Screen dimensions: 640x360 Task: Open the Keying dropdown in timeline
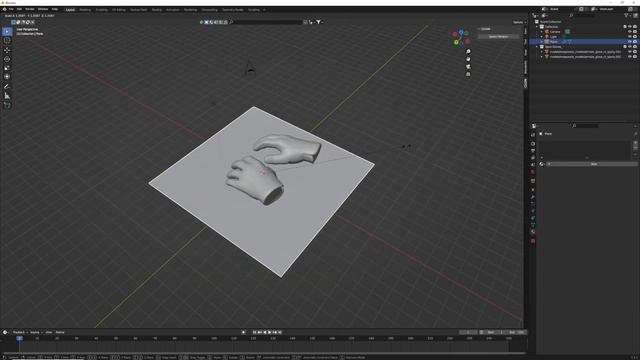[36, 332]
